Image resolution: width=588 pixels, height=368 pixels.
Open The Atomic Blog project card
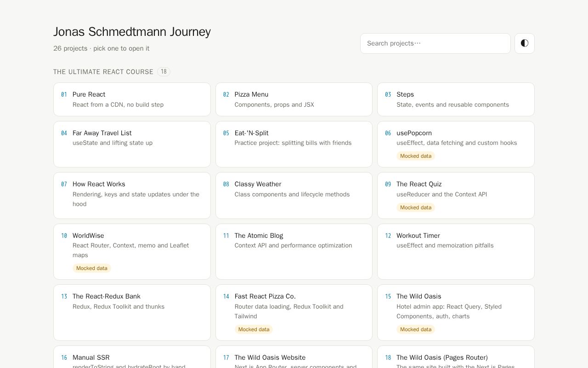tap(294, 252)
